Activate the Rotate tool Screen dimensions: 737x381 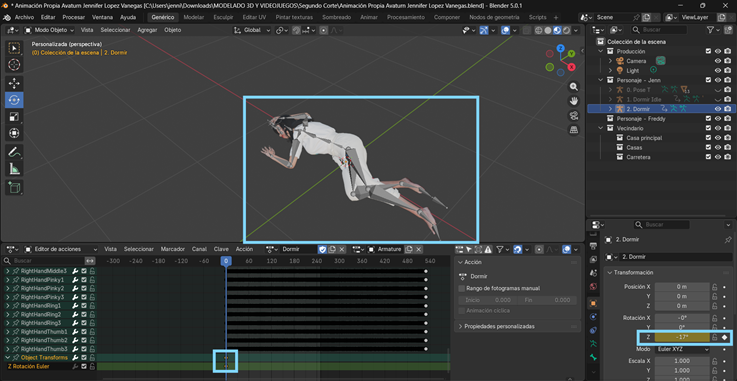(x=14, y=100)
